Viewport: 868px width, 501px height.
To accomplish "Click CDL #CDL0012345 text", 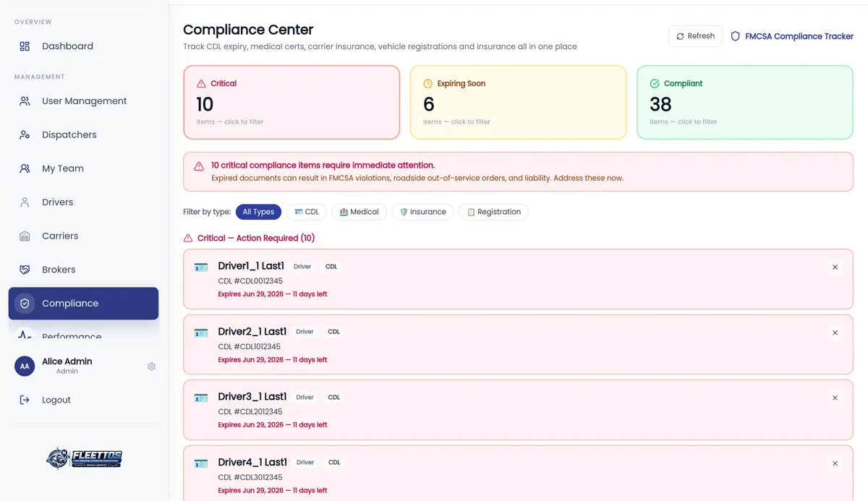I will point(250,281).
